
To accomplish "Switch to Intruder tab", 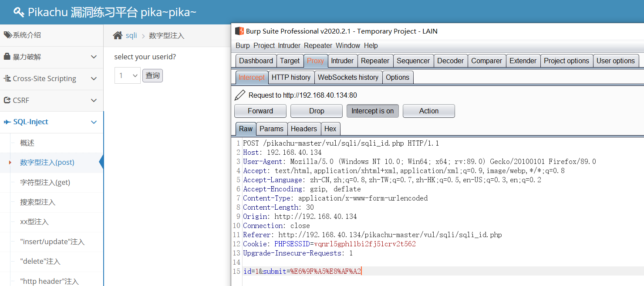I will tap(342, 61).
